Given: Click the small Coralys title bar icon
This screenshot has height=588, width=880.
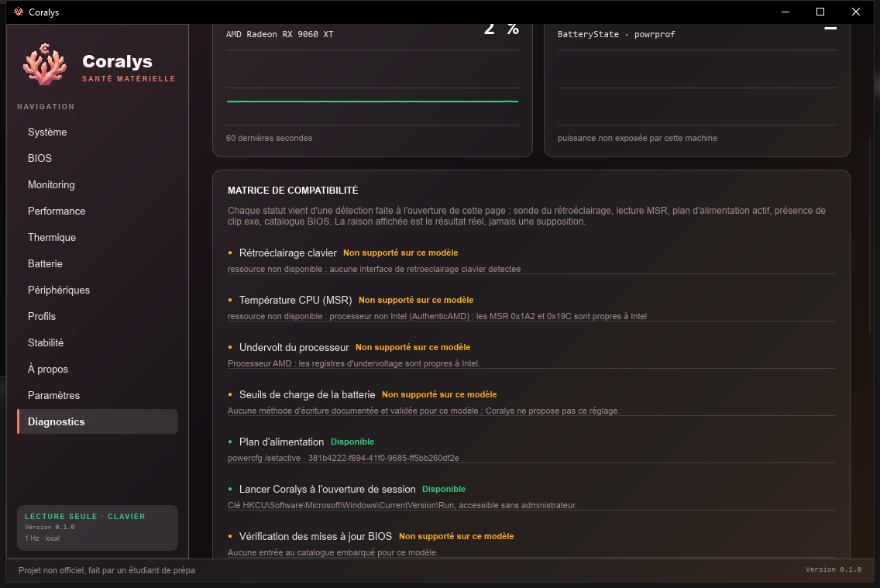Looking at the screenshot, I should click(x=19, y=12).
